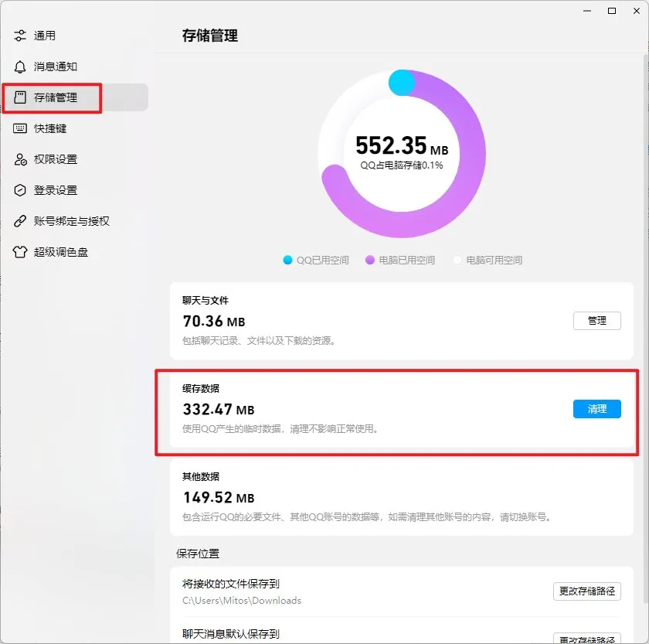This screenshot has height=644, width=649.
Task: Open 账号绑定与授权 section
Action: coord(76,221)
